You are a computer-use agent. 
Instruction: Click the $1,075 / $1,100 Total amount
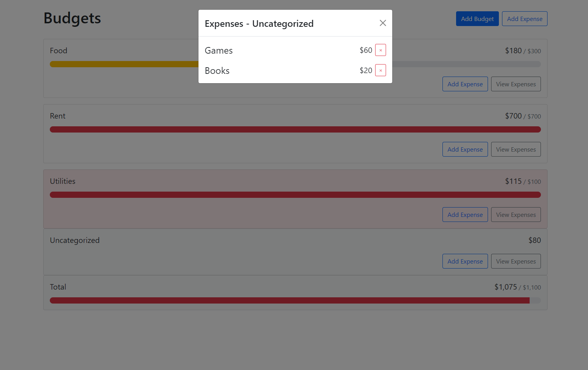(x=518, y=287)
